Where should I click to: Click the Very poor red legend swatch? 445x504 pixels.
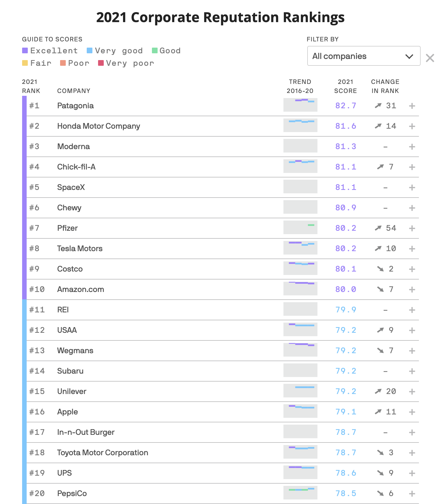click(101, 63)
